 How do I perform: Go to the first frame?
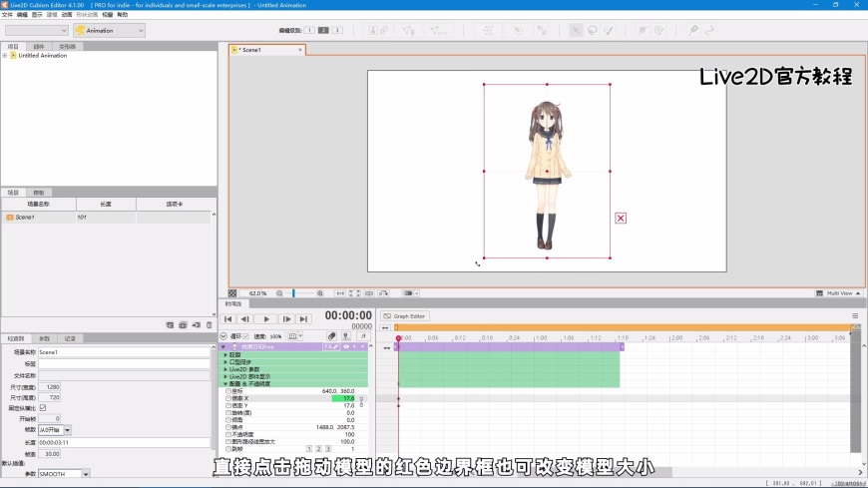(x=228, y=319)
